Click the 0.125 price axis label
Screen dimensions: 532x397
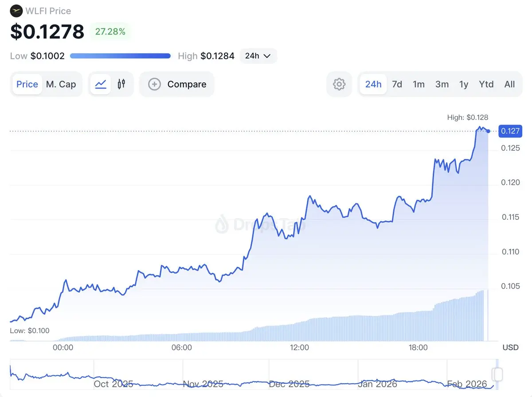coord(510,148)
